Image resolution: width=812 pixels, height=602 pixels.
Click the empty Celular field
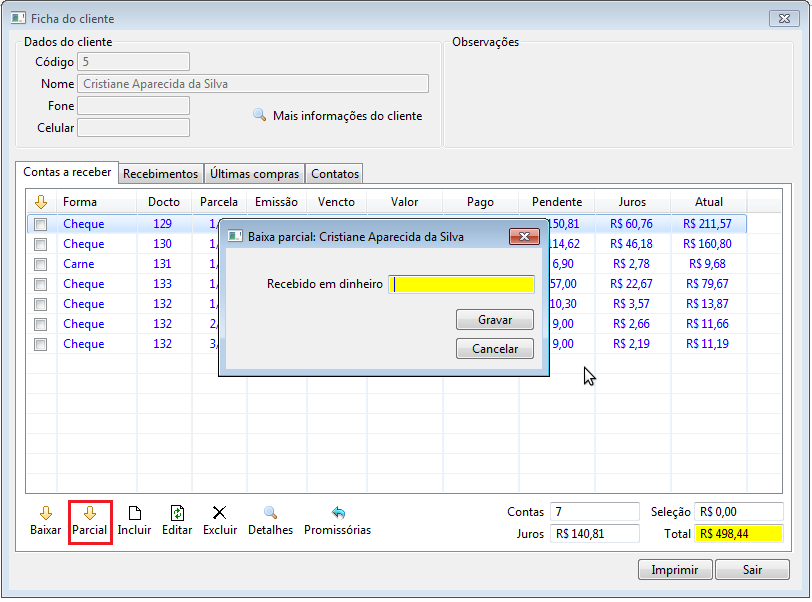(134, 128)
